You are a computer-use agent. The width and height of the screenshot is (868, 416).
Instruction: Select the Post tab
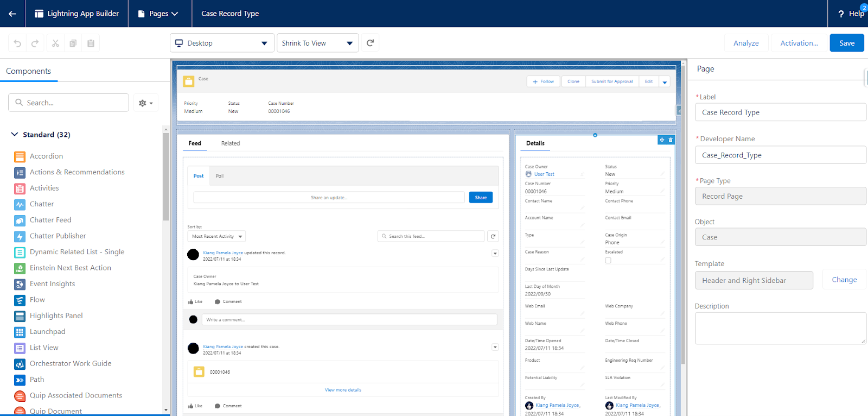(199, 176)
